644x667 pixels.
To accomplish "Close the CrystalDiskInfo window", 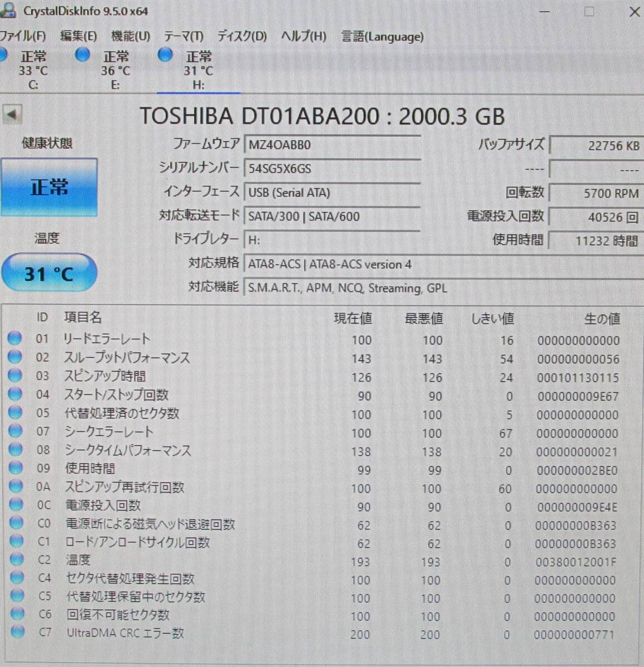I will click(634, 12).
